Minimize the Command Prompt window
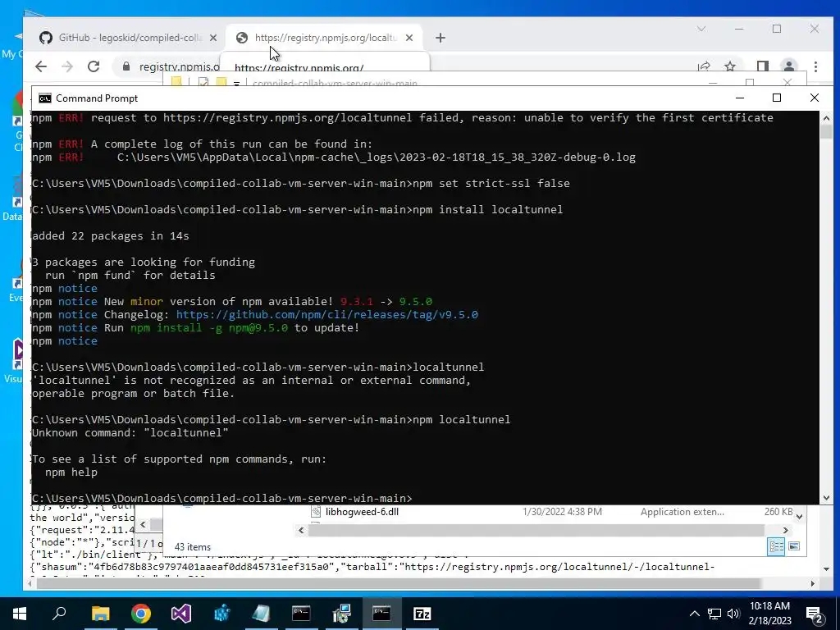This screenshot has height=630, width=840. point(740,98)
